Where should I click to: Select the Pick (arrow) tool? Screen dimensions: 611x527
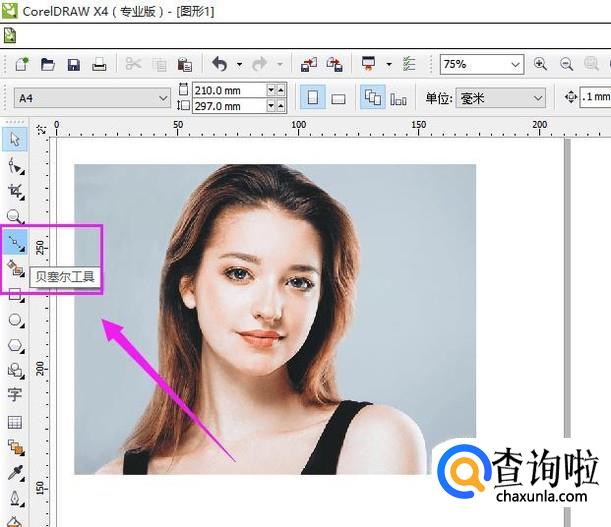coord(15,139)
